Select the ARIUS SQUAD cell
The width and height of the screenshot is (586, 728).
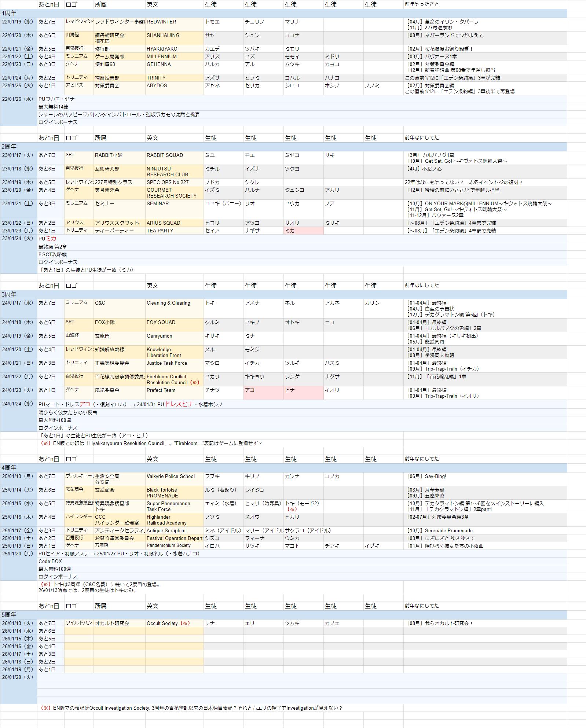(x=174, y=223)
